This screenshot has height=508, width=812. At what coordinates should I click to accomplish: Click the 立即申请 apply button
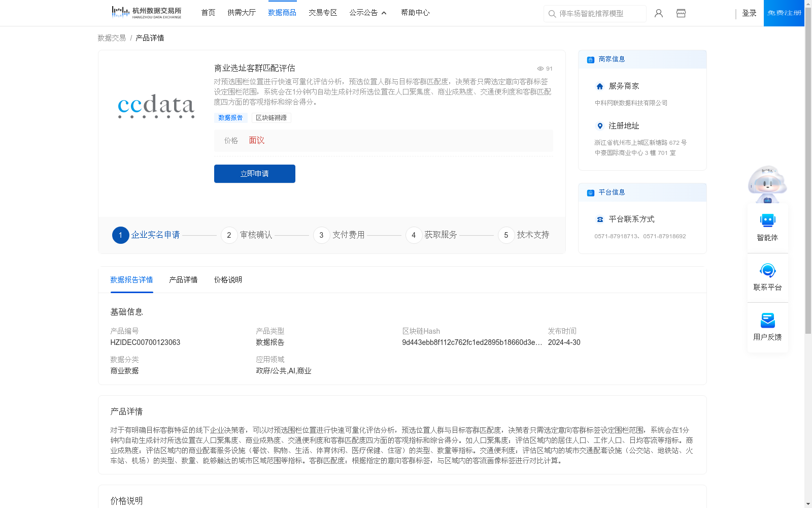tap(254, 173)
